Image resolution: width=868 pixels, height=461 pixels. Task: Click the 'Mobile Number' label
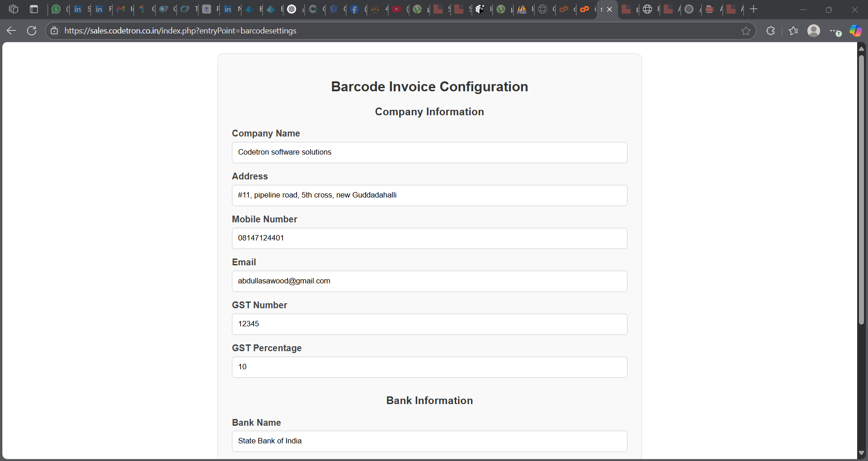pos(264,219)
